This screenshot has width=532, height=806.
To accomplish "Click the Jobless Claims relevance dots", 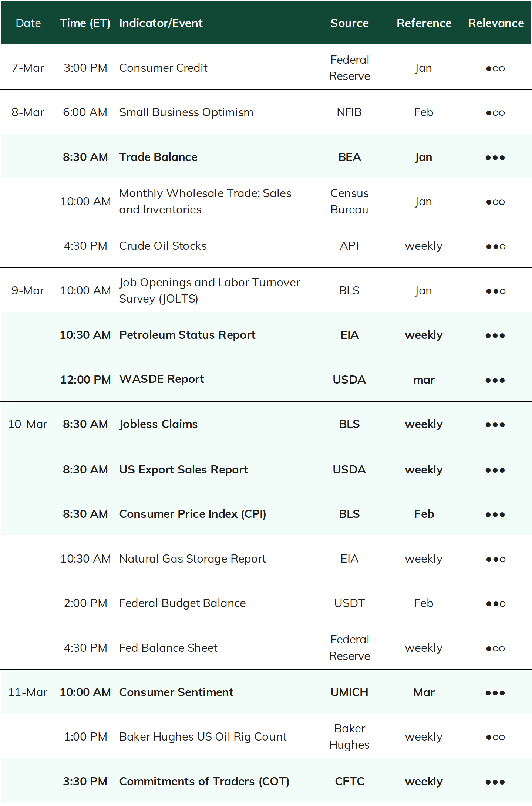I will (x=495, y=425).
